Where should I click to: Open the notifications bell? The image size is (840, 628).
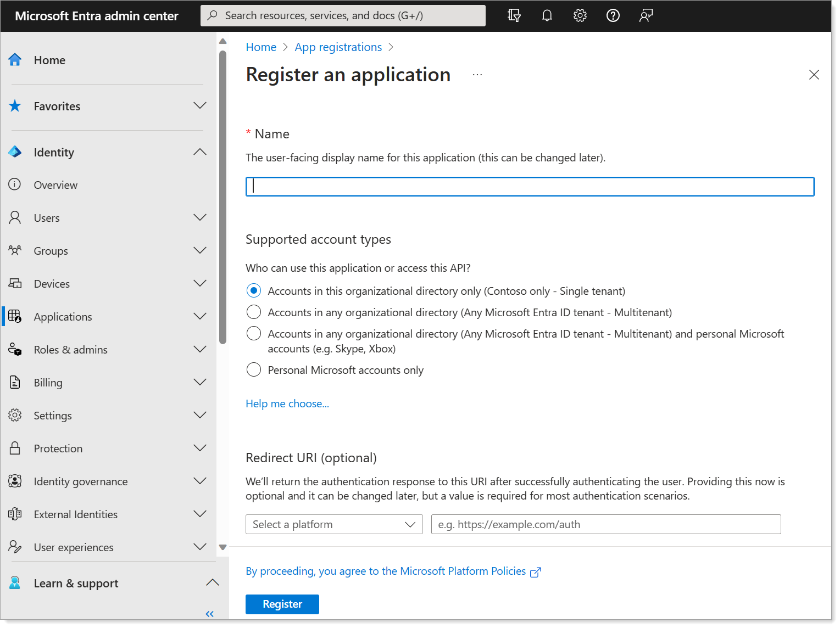click(x=547, y=15)
